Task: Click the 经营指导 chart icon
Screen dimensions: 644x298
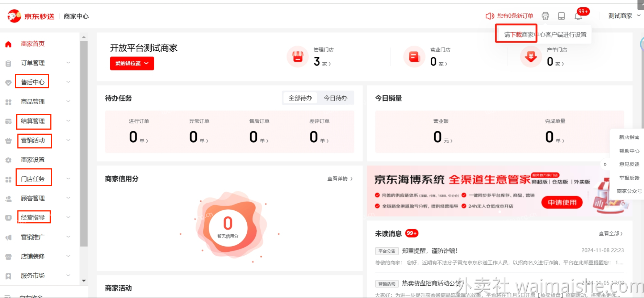Action: click(8, 218)
